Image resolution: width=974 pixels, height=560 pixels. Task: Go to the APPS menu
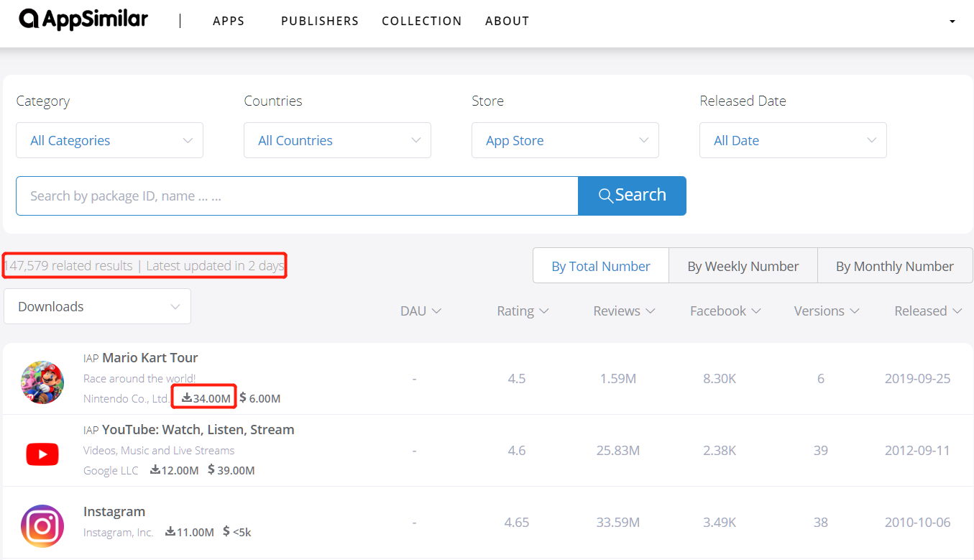[229, 21]
